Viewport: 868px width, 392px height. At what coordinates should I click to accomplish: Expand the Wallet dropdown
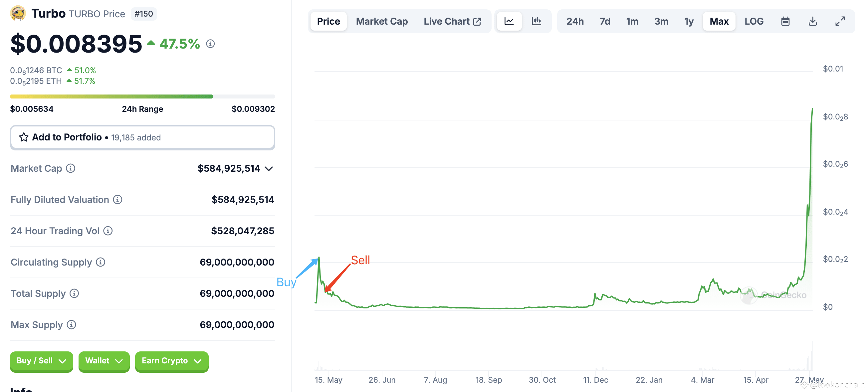pos(104,361)
